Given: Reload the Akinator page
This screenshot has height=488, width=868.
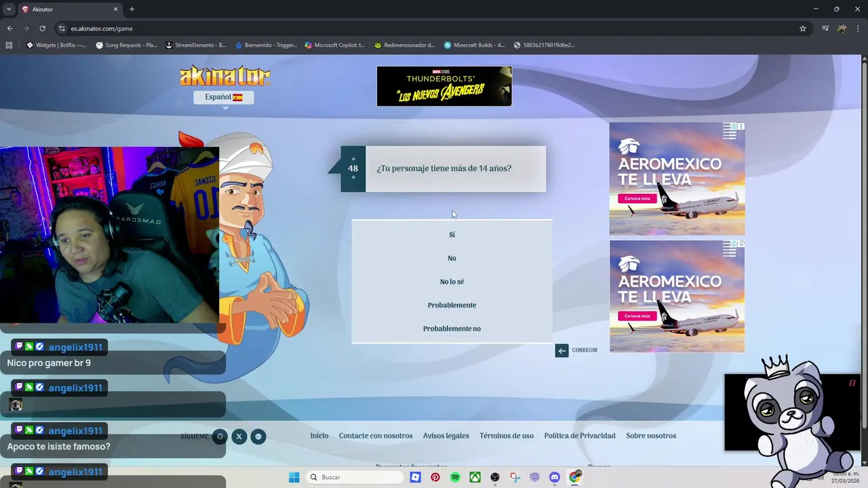Looking at the screenshot, I should tap(42, 28).
